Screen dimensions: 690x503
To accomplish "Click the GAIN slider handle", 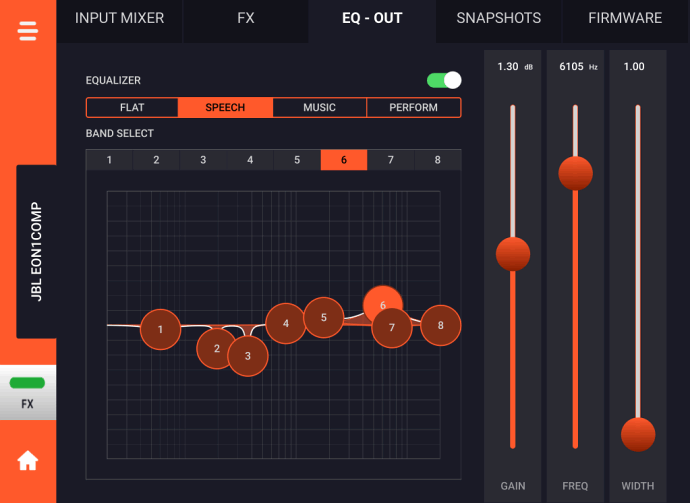I will tap(513, 254).
